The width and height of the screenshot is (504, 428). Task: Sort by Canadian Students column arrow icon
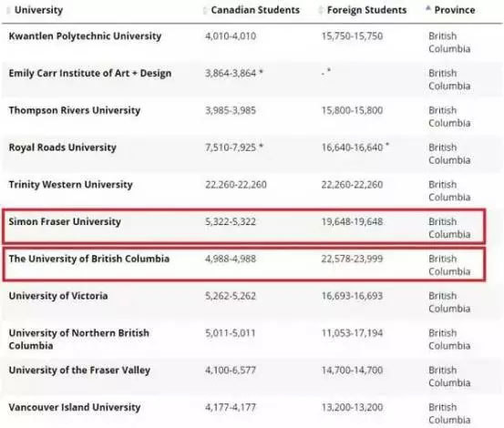click(205, 10)
